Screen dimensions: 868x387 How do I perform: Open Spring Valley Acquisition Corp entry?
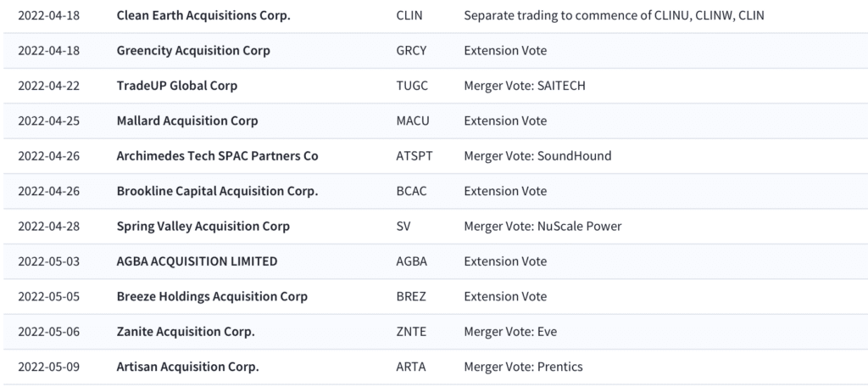coord(203,227)
